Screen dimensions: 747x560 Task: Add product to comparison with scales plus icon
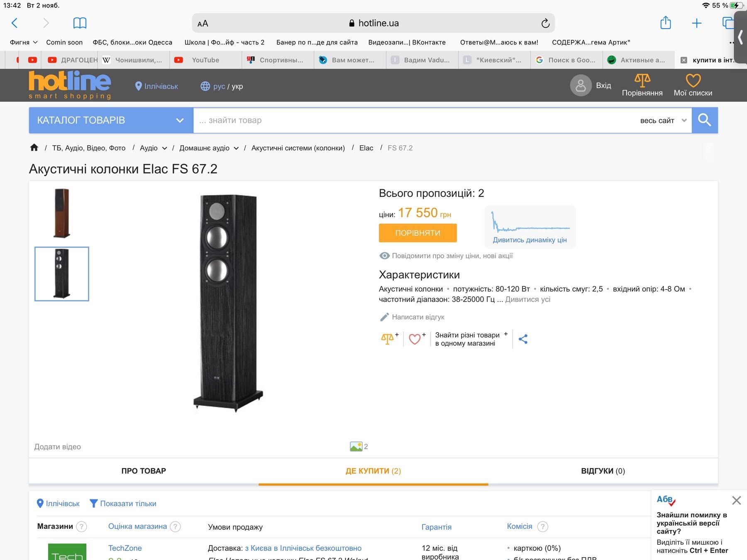[x=389, y=338]
